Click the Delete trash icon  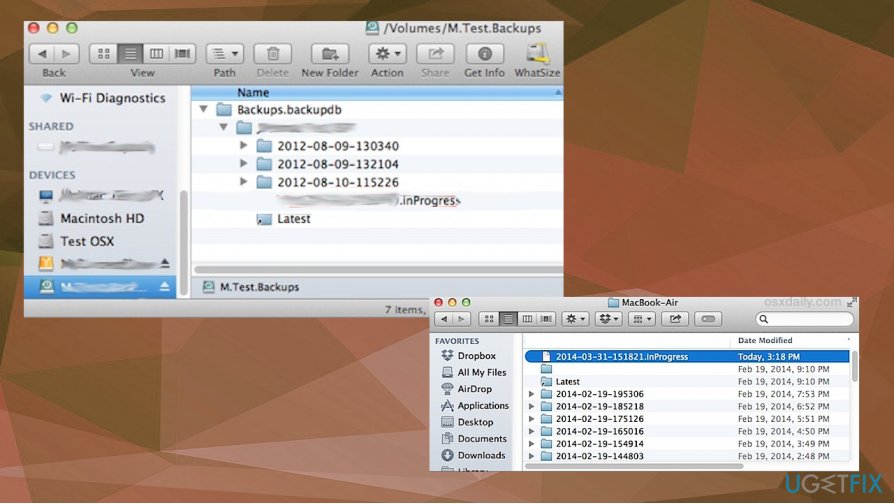[x=273, y=54]
